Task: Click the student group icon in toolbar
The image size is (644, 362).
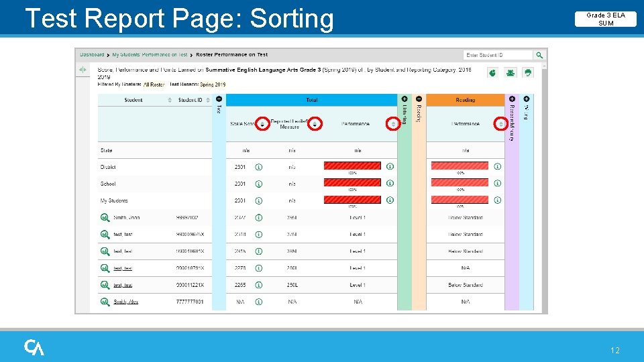Action: pos(510,72)
